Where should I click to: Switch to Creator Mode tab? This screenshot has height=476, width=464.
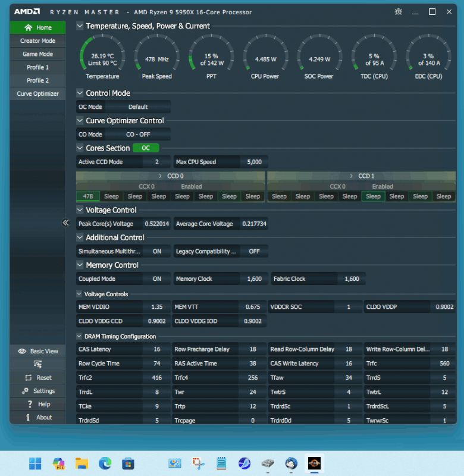[x=37, y=40]
